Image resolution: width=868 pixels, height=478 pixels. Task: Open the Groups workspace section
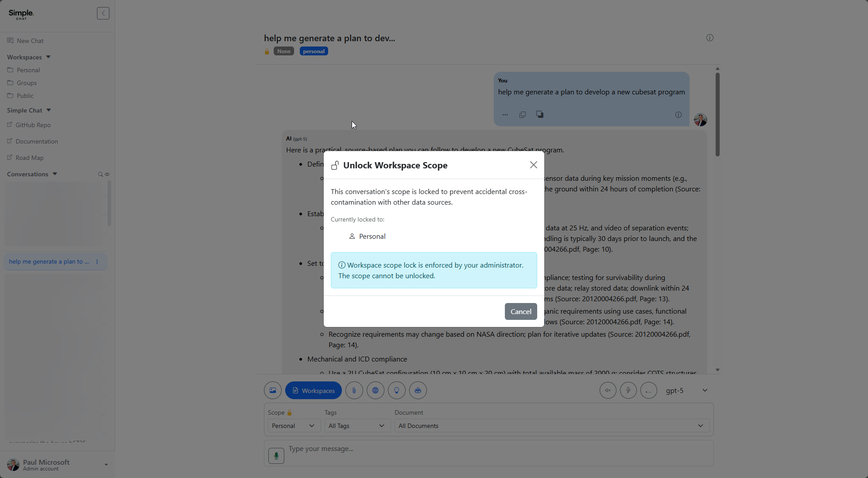click(x=26, y=83)
